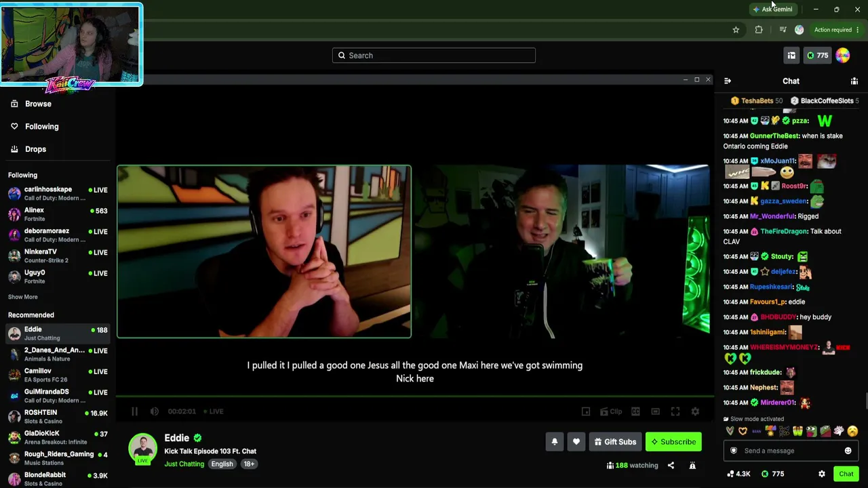Select the English language tag

coord(222,464)
